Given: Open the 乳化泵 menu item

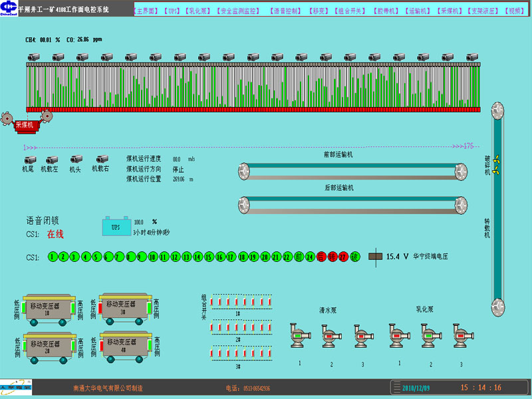Looking at the screenshot, I should coord(198,11).
